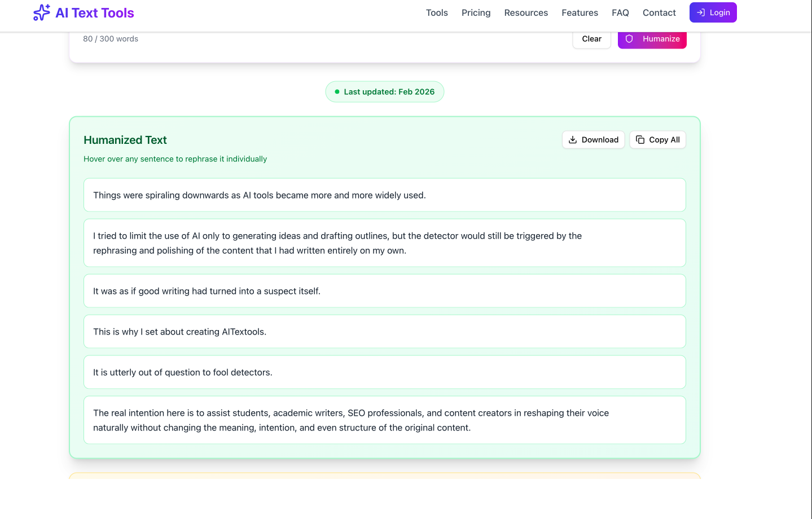This screenshot has height=519, width=812.
Task: Open the FAQ section from the navbar
Action: click(620, 12)
